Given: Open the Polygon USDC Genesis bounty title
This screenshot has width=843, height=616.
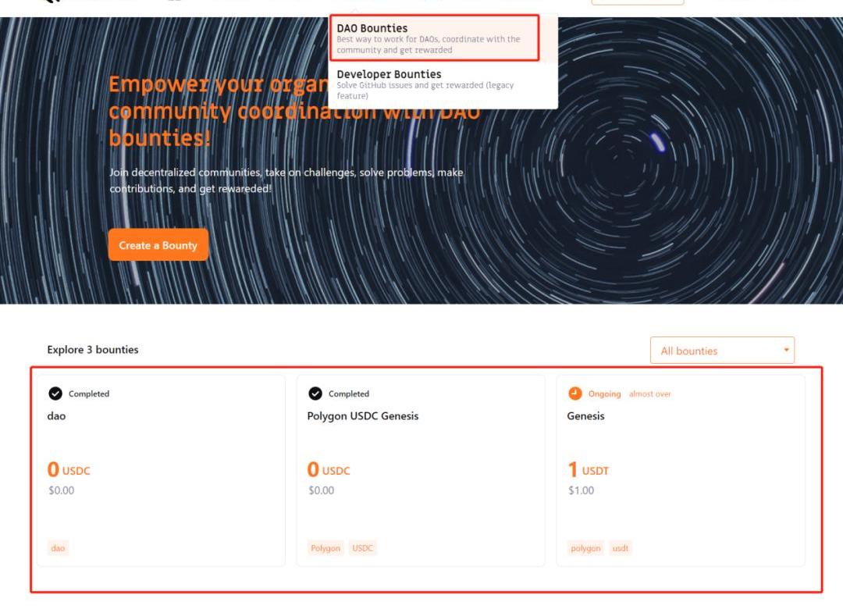Looking at the screenshot, I should pyautogui.click(x=362, y=416).
